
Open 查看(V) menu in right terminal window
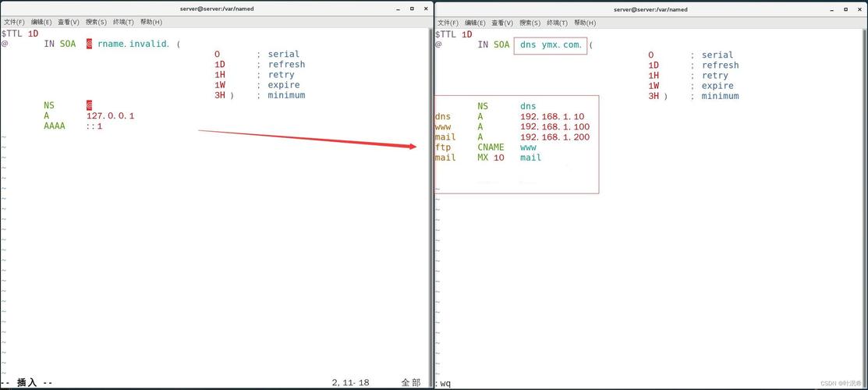tap(503, 23)
